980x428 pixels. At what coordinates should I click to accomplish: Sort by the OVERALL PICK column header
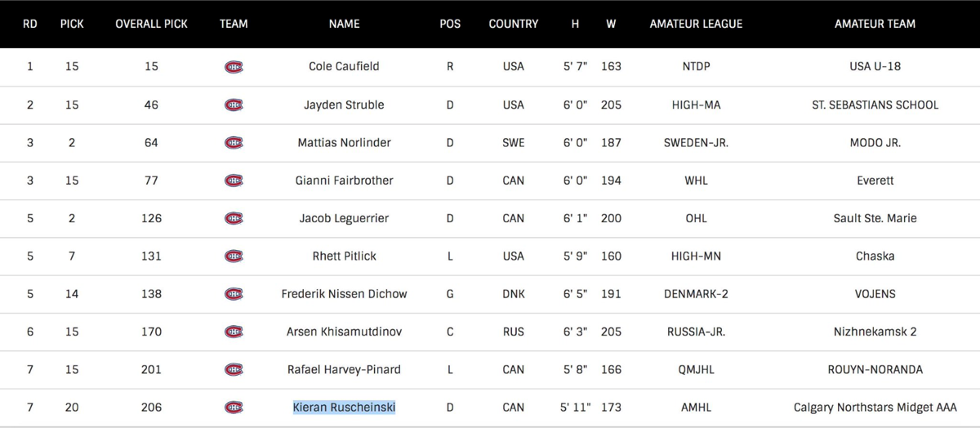click(x=151, y=25)
